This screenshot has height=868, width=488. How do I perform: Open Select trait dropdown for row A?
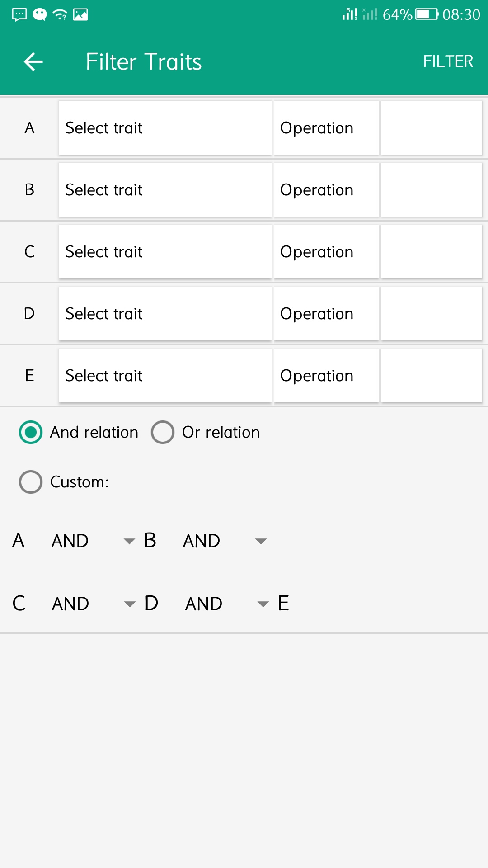(x=165, y=128)
